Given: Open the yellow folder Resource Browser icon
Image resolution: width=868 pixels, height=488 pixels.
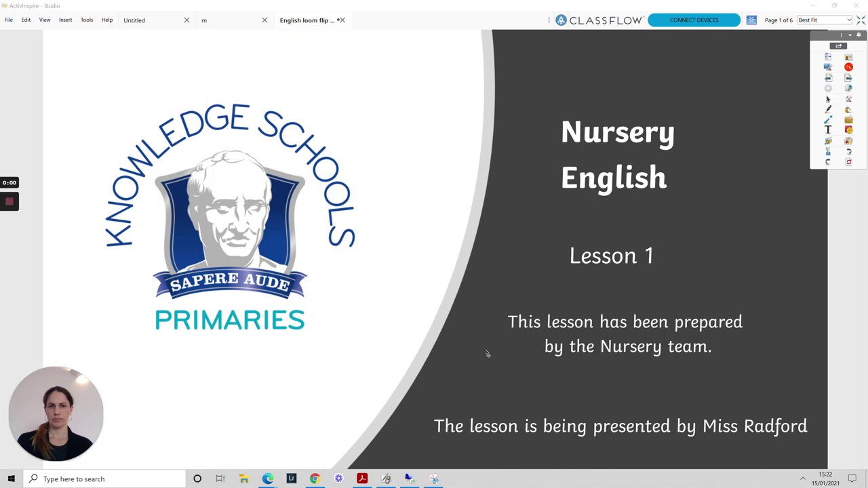Looking at the screenshot, I should click(x=848, y=120).
